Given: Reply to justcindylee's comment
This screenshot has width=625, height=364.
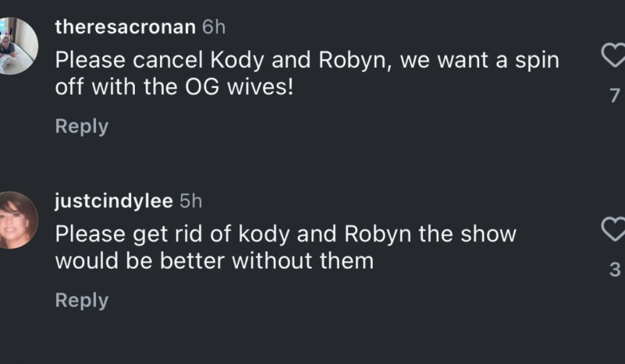Looking at the screenshot, I should tap(81, 300).
